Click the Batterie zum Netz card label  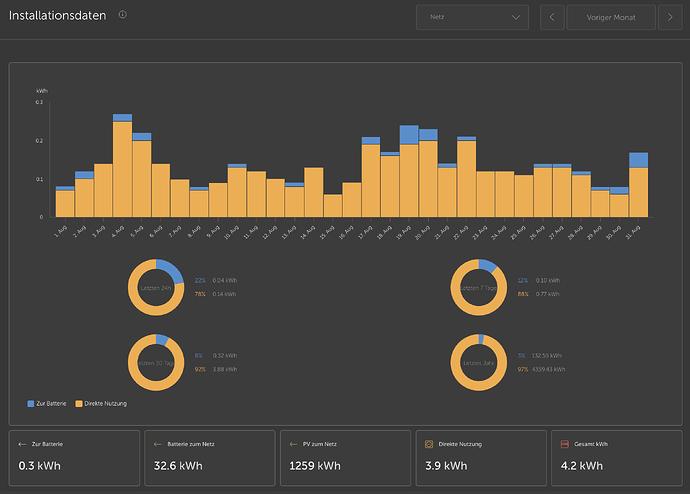pos(191,444)
